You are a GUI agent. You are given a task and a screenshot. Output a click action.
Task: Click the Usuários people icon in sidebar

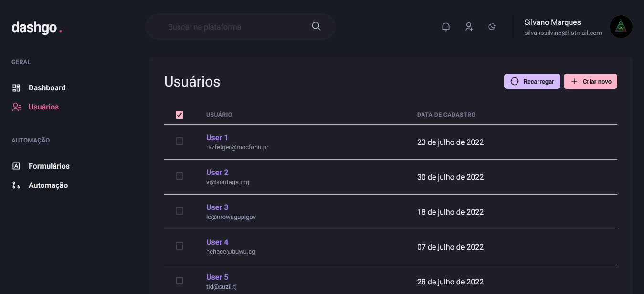(x=16, y=107)
